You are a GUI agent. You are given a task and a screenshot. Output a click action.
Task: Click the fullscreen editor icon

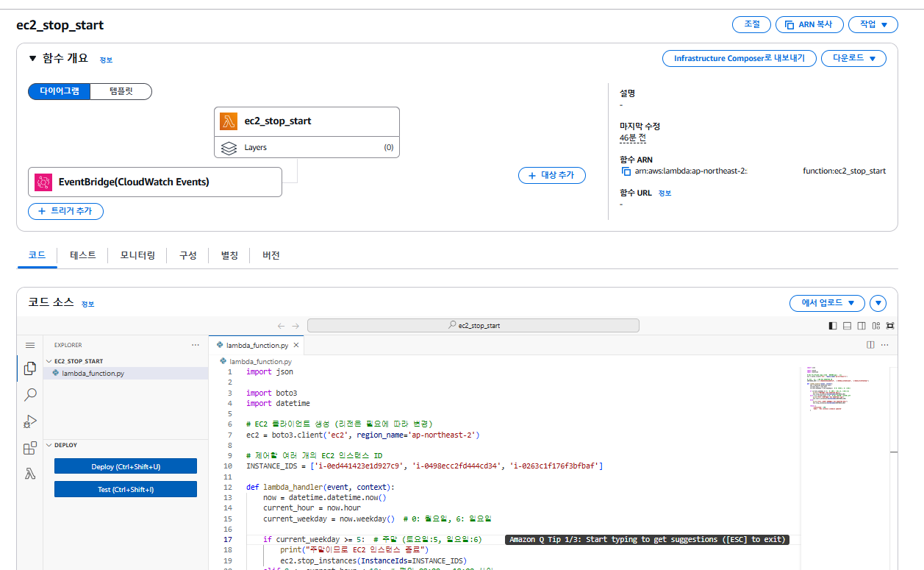890,326
